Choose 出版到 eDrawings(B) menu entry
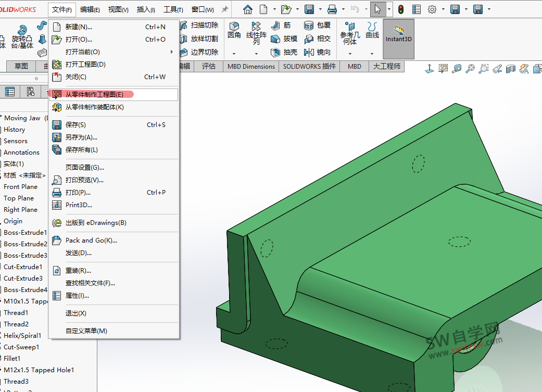This screenshot has height=392, width=542. [x=114, y=223]
